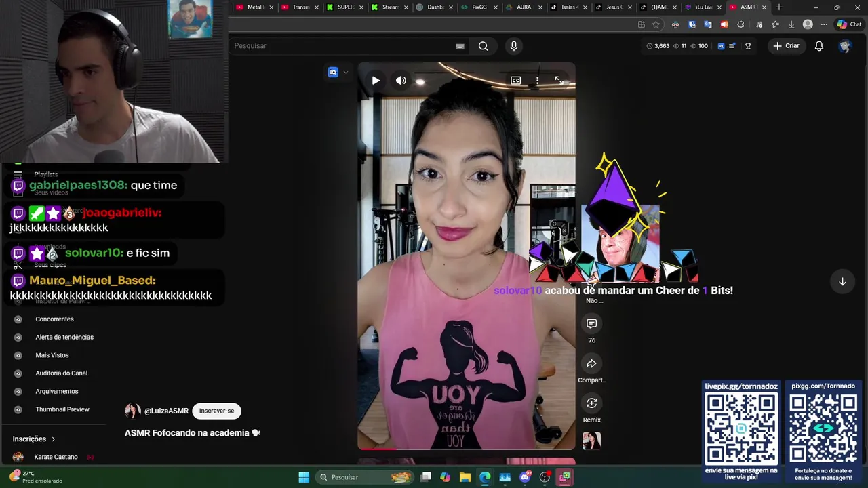Open Alerta de tendências in the sidebar

[x=64, y=337]
